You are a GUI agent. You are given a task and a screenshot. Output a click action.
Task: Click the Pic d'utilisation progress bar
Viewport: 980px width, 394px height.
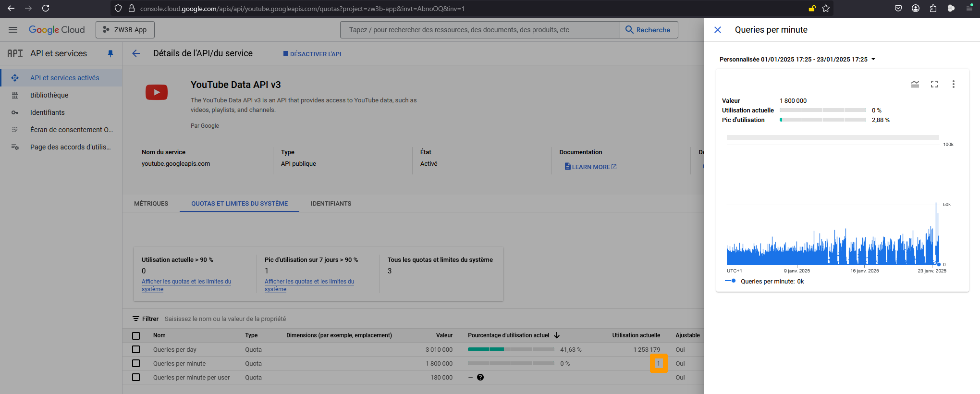point(823,120)
